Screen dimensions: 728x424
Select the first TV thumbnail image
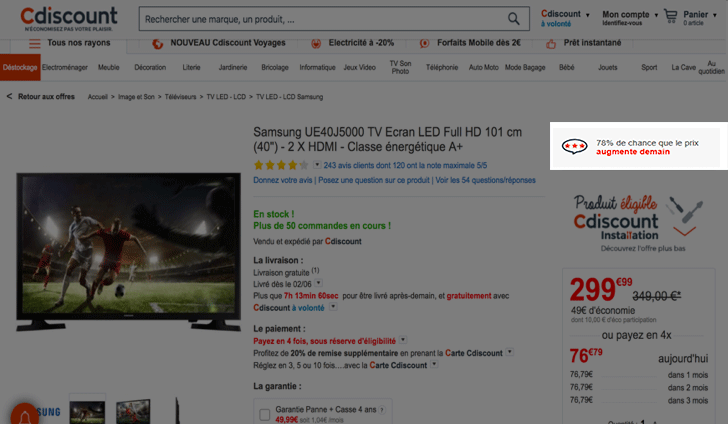(87, 411)
